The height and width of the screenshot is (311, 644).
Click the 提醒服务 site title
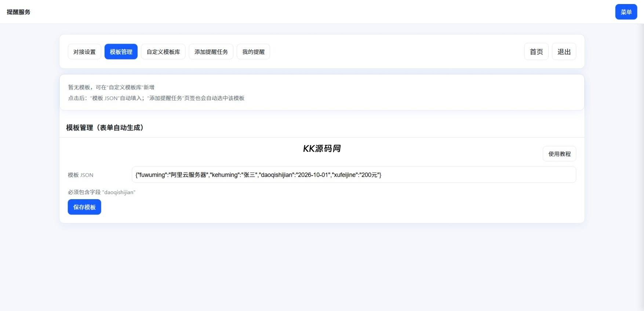tap(19, 12)
